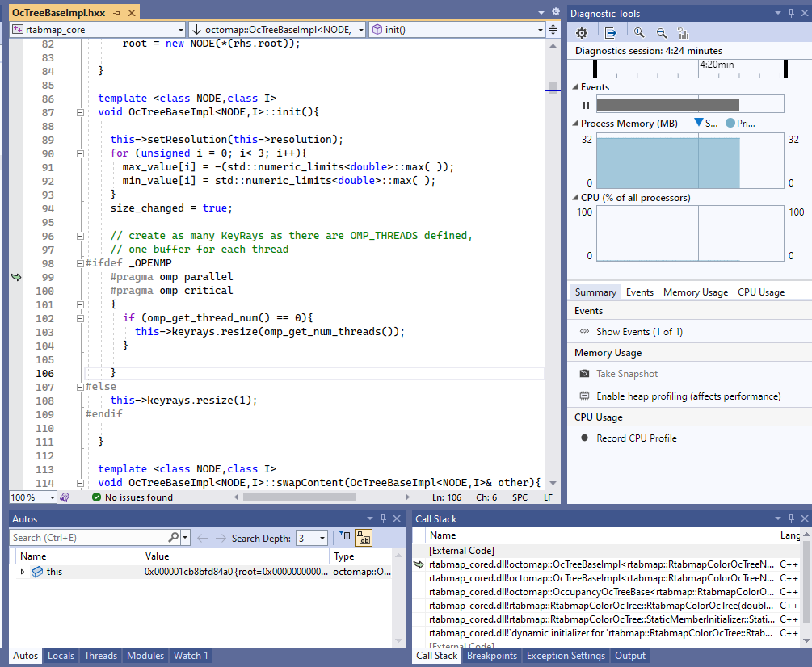Pause event collection in the Events track
The image size is (812, 667).
[584, 104]
